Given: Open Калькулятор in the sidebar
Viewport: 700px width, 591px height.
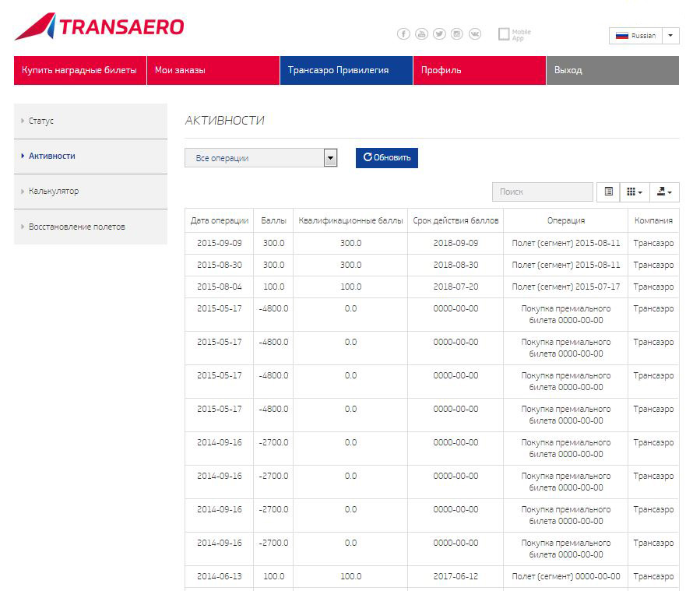Looking at the screenshot, I should pos(90,192).
